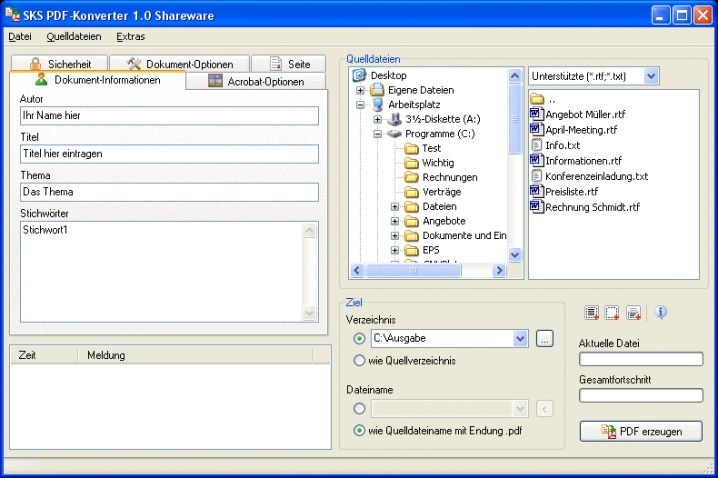718x478 pixels.
Task: Click the select-all files icon
Action: pos(592,314)
